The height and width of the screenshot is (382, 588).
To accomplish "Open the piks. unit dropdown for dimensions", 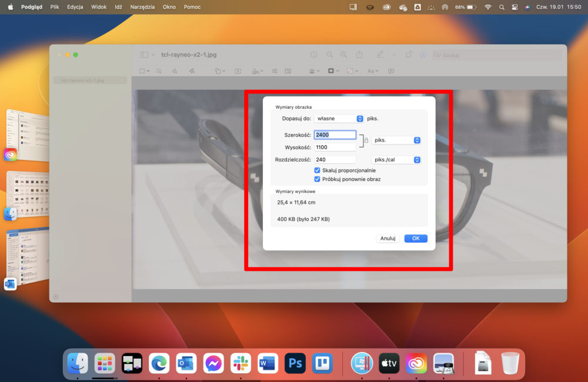I will tap(396, 140).
